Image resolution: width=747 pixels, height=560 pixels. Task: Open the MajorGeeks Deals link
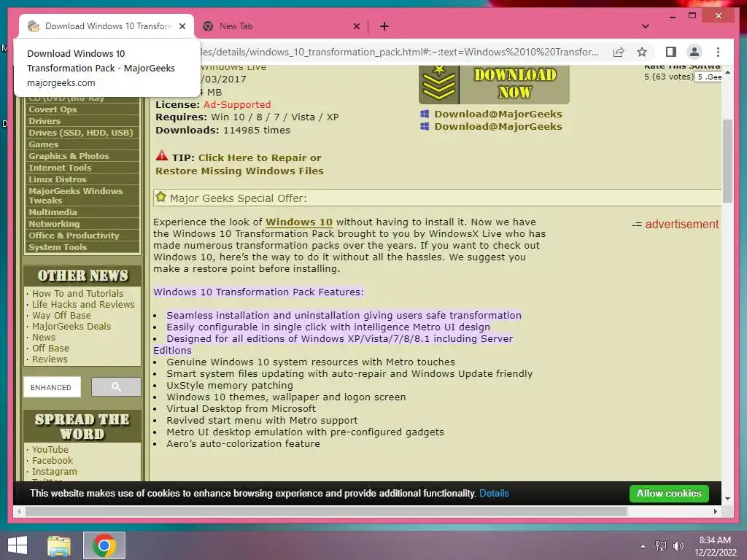[x=71, y=326]
